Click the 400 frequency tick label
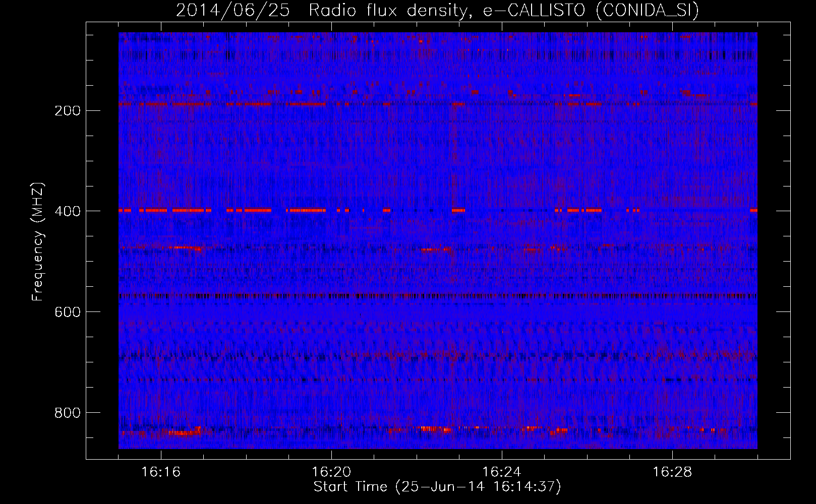Image resolution: width=816 pixels, height=504 pixels. (67, 212)
